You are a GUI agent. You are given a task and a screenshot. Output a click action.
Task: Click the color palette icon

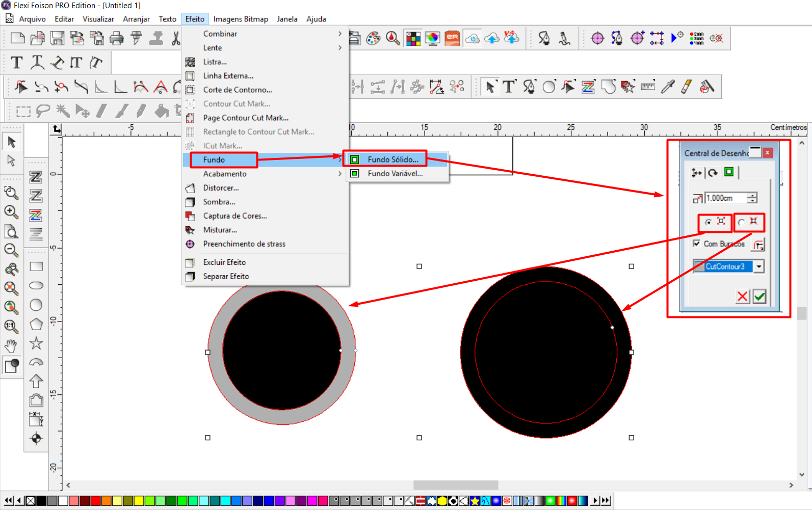tap(373, 38)
